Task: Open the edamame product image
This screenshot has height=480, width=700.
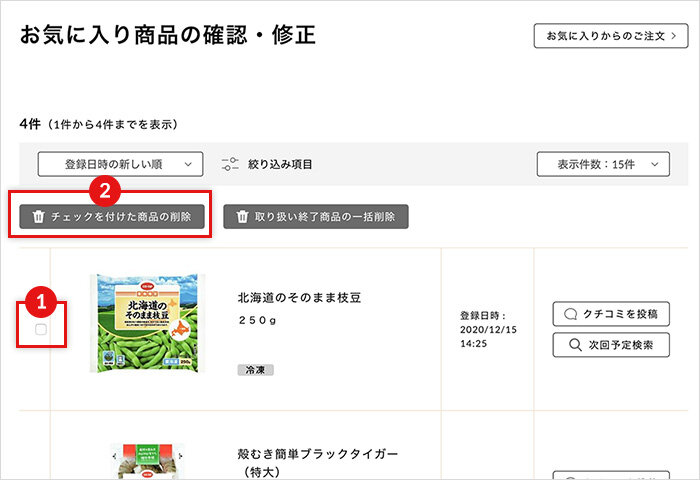Action: (x=147, y=323)
